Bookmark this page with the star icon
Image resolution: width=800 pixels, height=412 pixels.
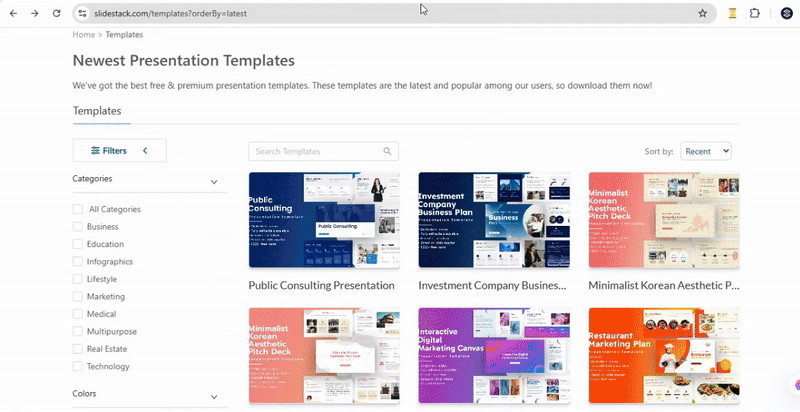[702, 14]
